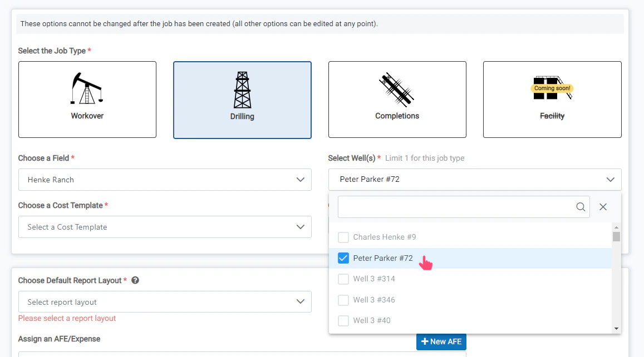Screen dimensions: 644x357
Task: Open the Choose a Field dropdown
Action: [x=165, y=180]
